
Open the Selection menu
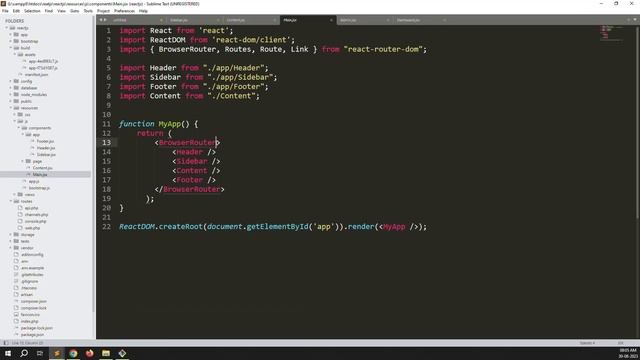click(x=32, y=11)
